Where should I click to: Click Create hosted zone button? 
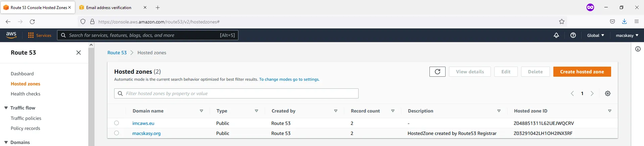582,72
